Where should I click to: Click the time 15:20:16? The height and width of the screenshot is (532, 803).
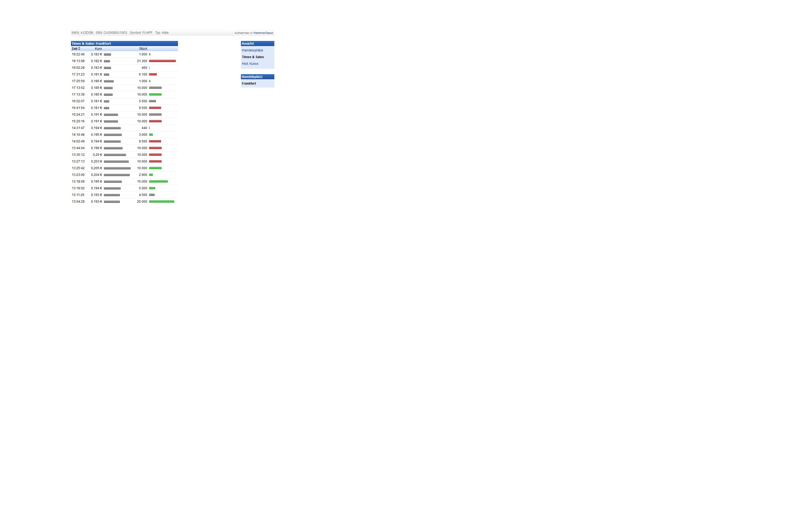click(x=78, y=122)
